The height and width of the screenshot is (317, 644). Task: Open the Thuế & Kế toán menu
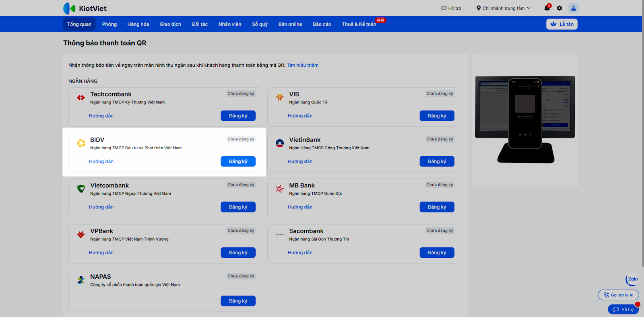click(x=359, y=24)
